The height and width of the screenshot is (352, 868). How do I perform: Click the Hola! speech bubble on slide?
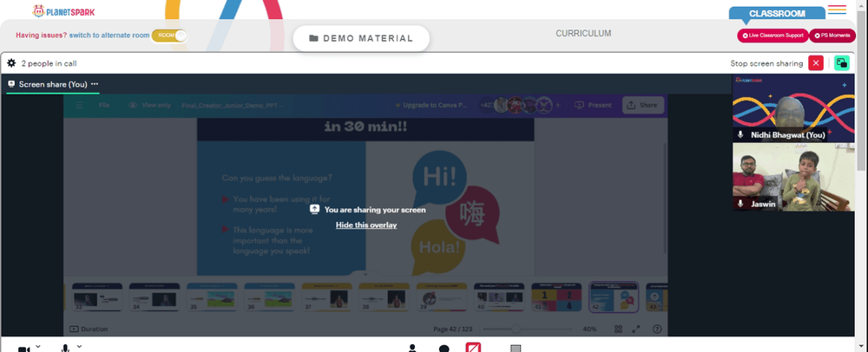click(440, 247)
